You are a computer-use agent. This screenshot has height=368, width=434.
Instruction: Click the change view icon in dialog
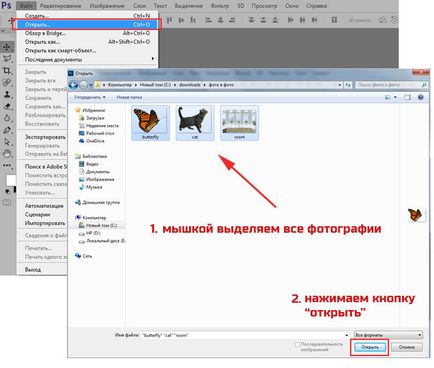coord(388,97)
